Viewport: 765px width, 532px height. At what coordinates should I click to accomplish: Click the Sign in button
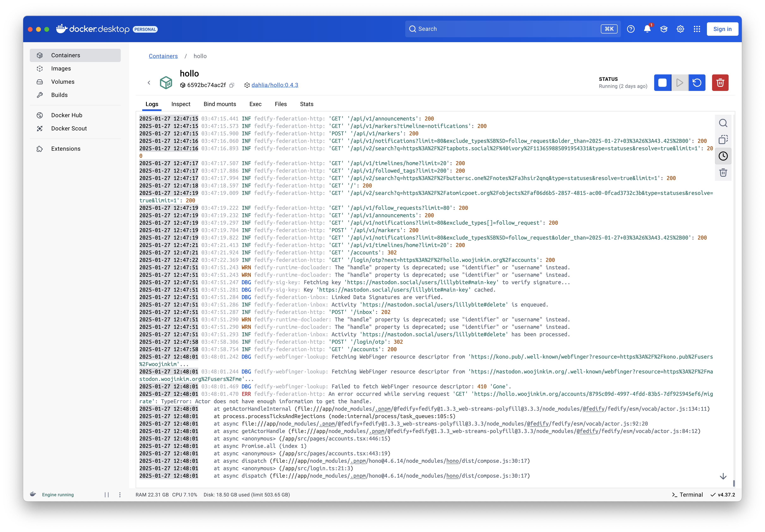722,29
